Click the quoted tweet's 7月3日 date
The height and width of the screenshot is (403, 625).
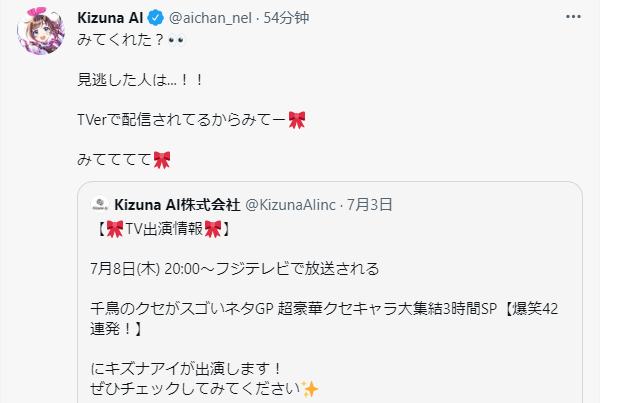coord(369,205)
